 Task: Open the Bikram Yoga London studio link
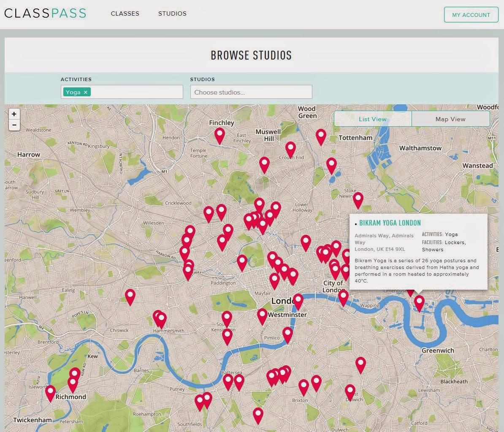point(390,223)
